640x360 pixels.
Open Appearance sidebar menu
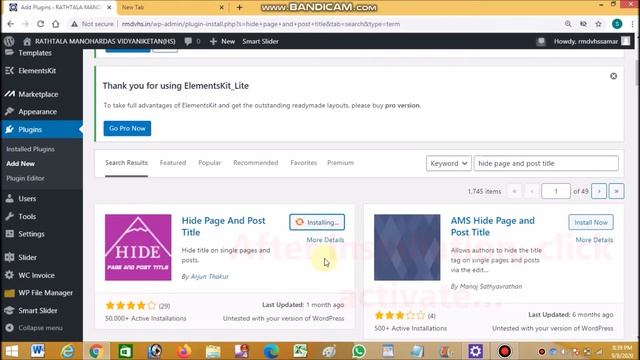37,112
